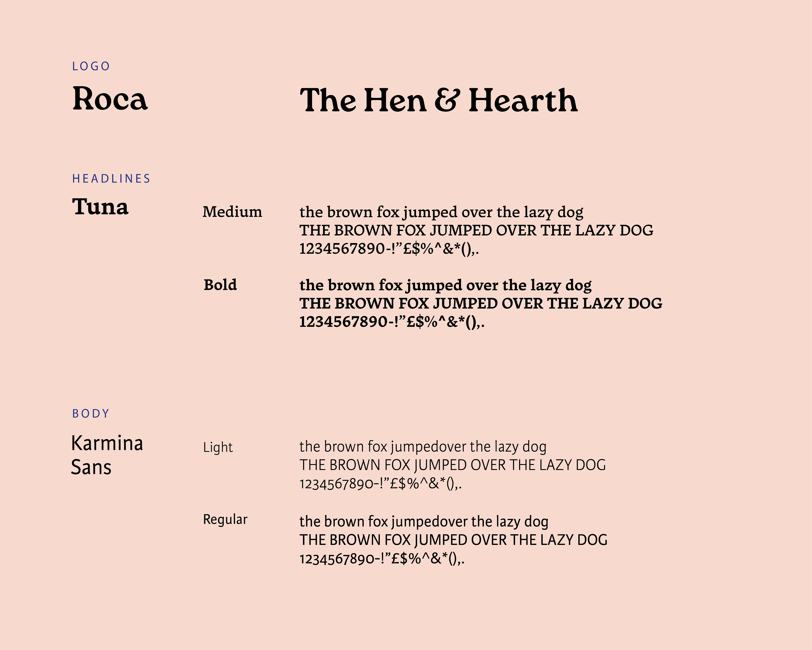Click the Light weight label
The height and width of the screenshot is (650, 812).
coord(218,448)
